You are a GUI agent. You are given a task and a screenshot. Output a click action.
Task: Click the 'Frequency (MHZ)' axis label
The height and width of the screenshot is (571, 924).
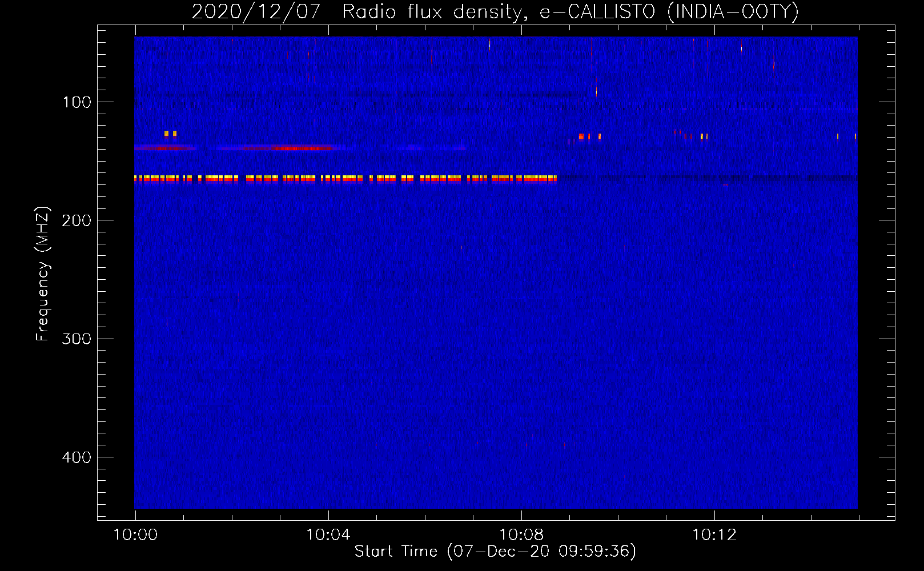tap(43, 274)
